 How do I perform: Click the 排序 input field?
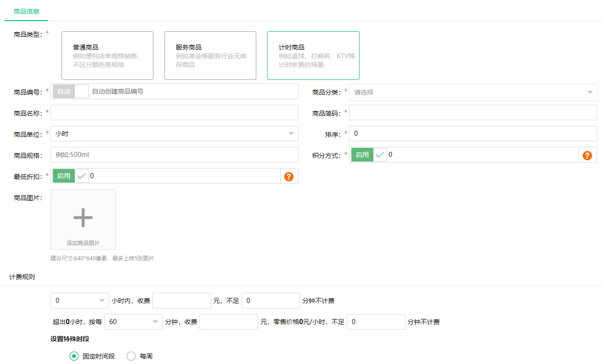(x=473, y=133)
